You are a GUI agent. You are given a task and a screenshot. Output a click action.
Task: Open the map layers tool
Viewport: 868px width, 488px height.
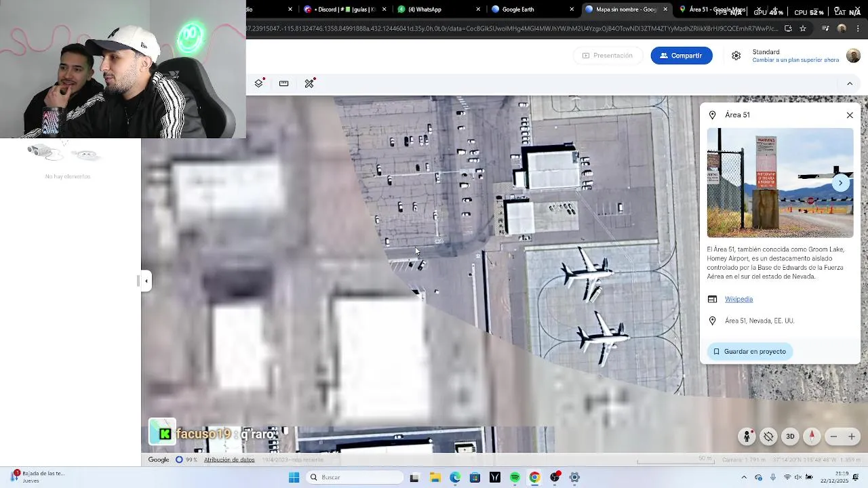tap(259, 83)
